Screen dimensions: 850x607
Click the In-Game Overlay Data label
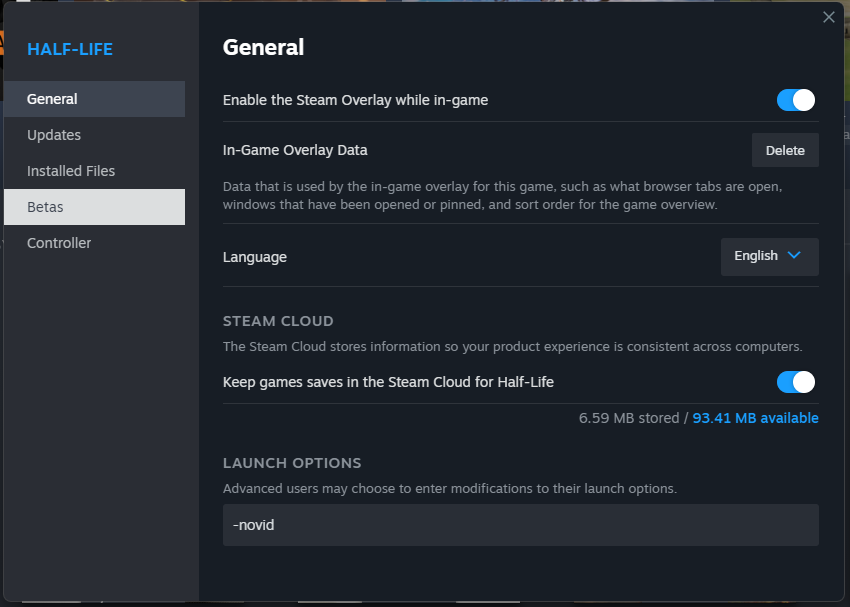(x=295, y=150)
